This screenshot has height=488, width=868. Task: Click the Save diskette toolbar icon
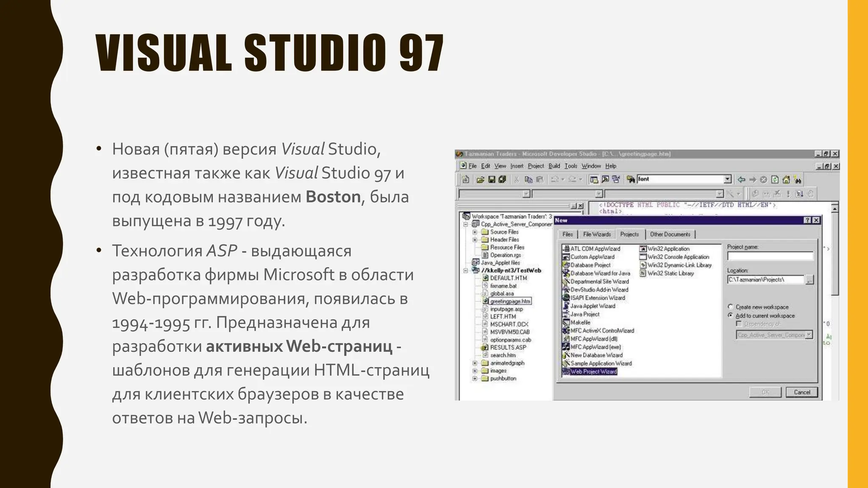492,180
